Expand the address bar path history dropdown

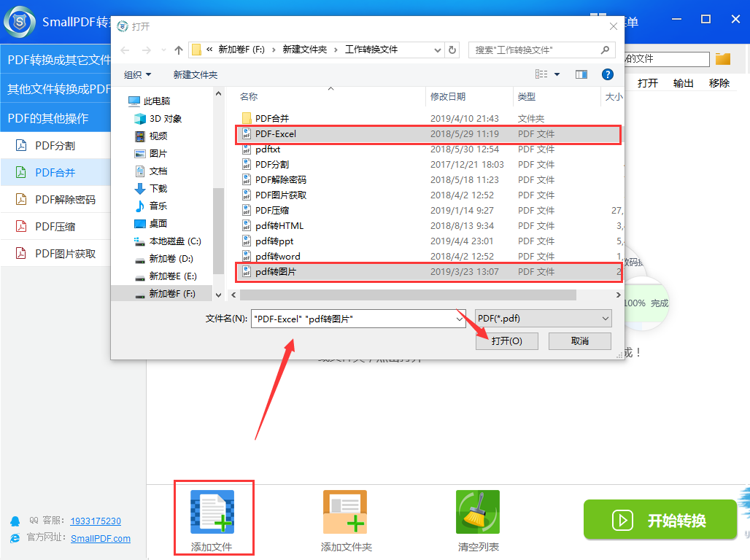[437, 50]
